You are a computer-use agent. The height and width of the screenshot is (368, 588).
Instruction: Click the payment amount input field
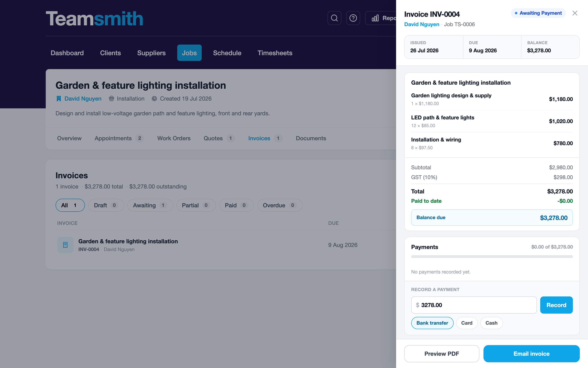474,305
